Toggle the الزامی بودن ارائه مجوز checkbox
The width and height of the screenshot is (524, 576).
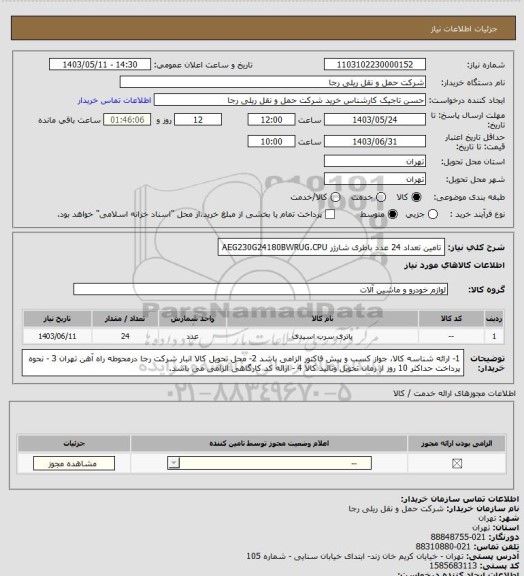457,464
